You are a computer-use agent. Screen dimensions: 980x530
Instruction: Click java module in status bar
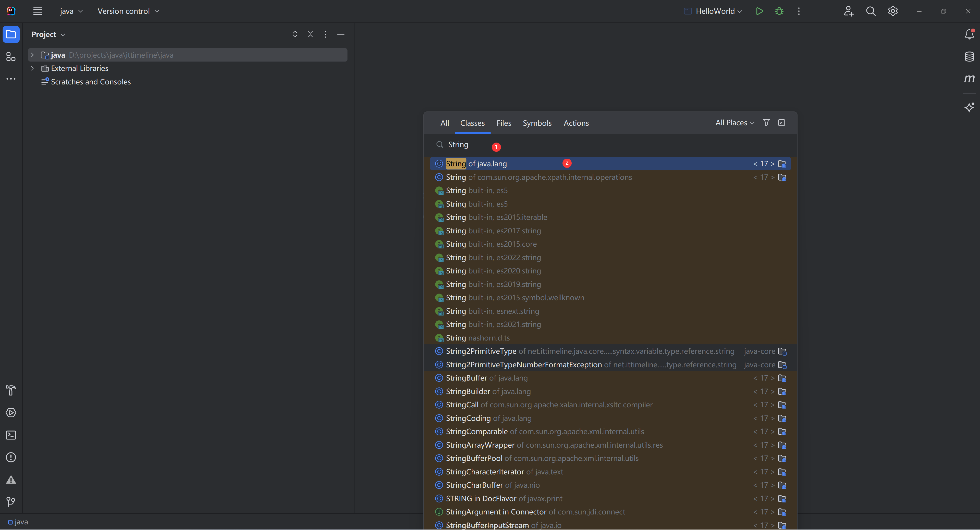[x=18, y=522]
